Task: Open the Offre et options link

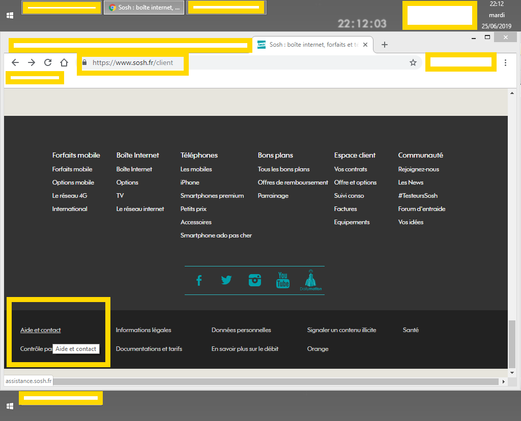Action: 355,183
